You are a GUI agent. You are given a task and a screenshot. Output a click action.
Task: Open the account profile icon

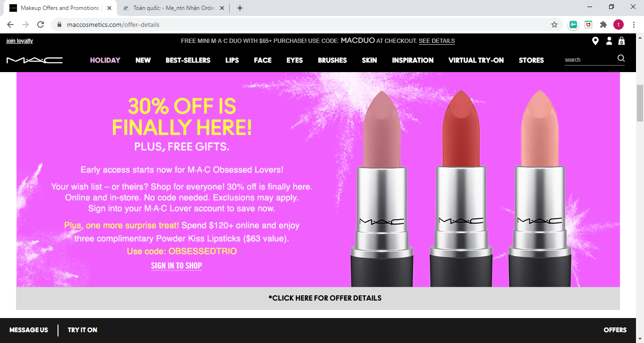click(609, 41)
